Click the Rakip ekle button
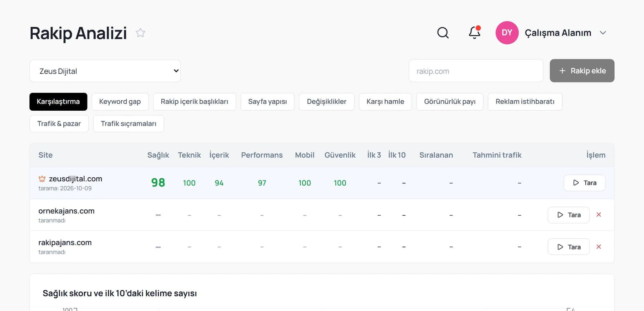This screenshot has width=644, height=311. (x=582, y=71)
